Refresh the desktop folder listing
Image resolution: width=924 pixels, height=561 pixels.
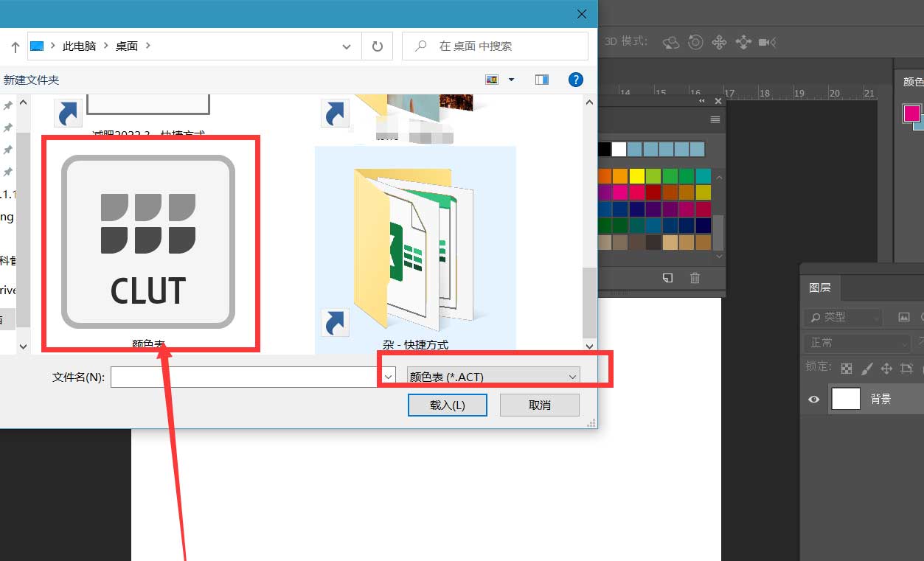378,46
